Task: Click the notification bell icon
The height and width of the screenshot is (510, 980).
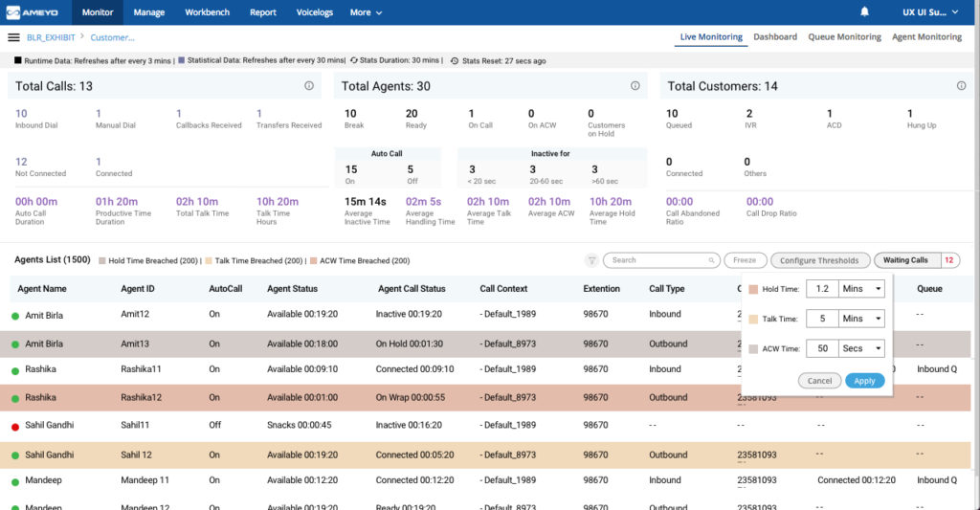Action: (x=865, y=12)
